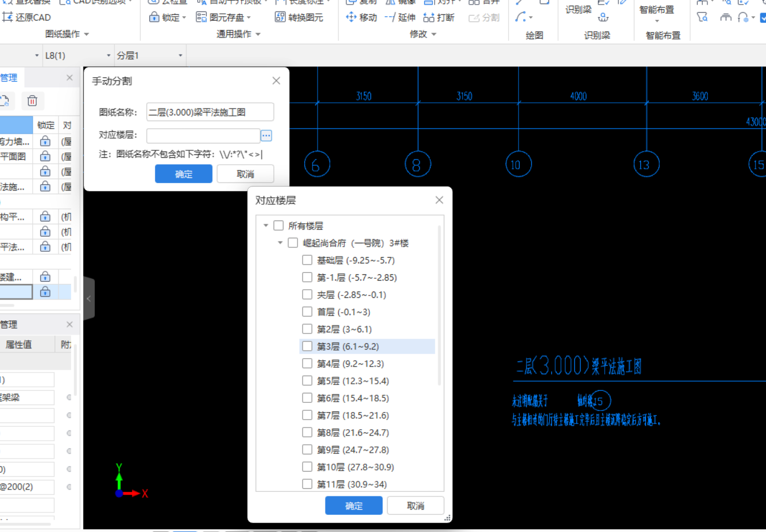Collapse the 崛起尚合府 3#楼 tree node

coord(280,243)
